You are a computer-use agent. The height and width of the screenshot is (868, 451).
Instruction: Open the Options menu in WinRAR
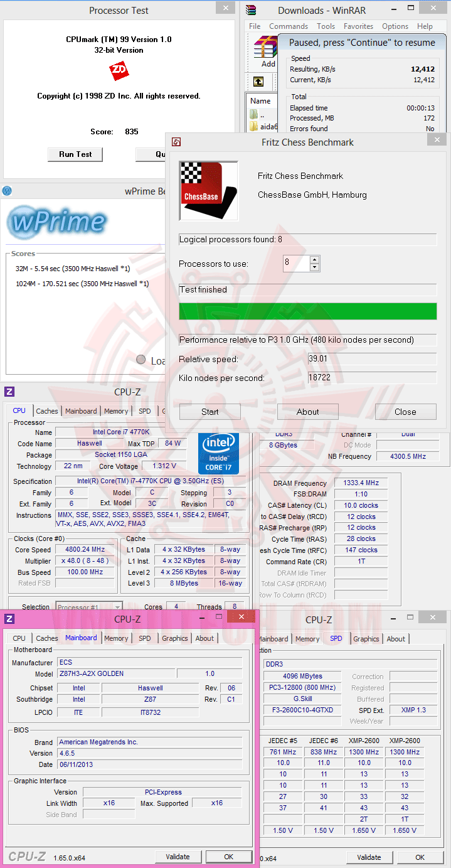point(395,26)
